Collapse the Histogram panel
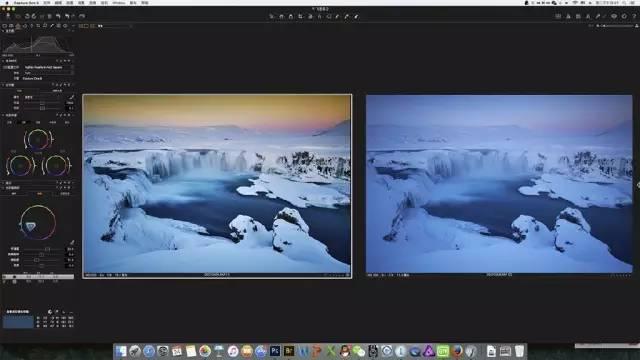The height and width of the screenshot is (360, 640). [3, 31]
